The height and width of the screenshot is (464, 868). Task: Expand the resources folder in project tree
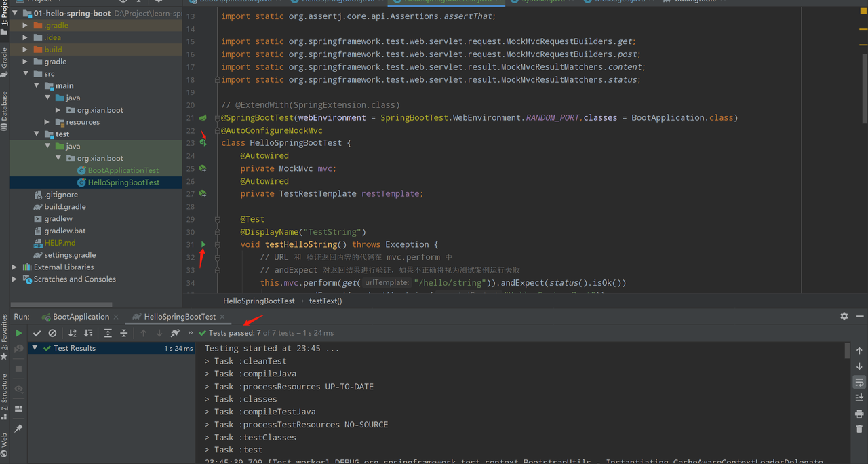coord(47,122)
